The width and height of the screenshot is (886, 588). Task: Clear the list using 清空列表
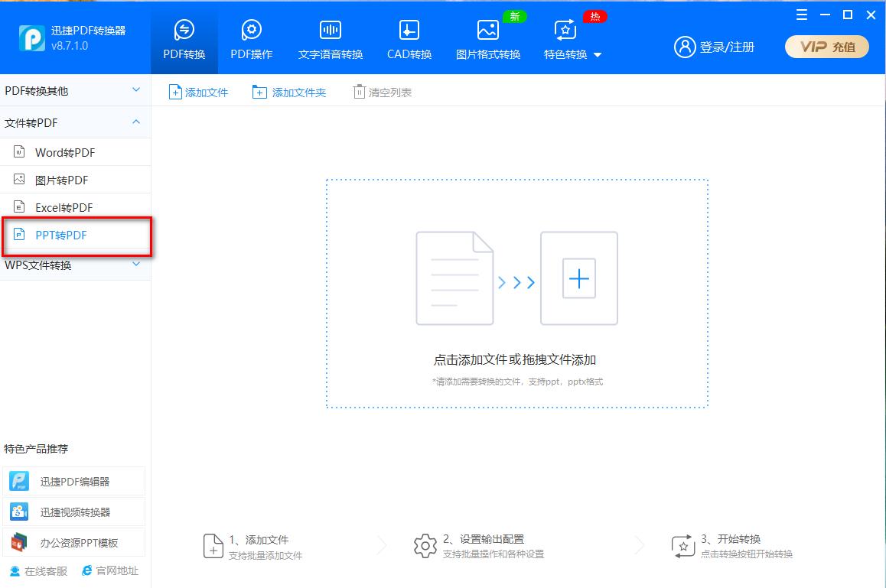click(x=381, y=92)
